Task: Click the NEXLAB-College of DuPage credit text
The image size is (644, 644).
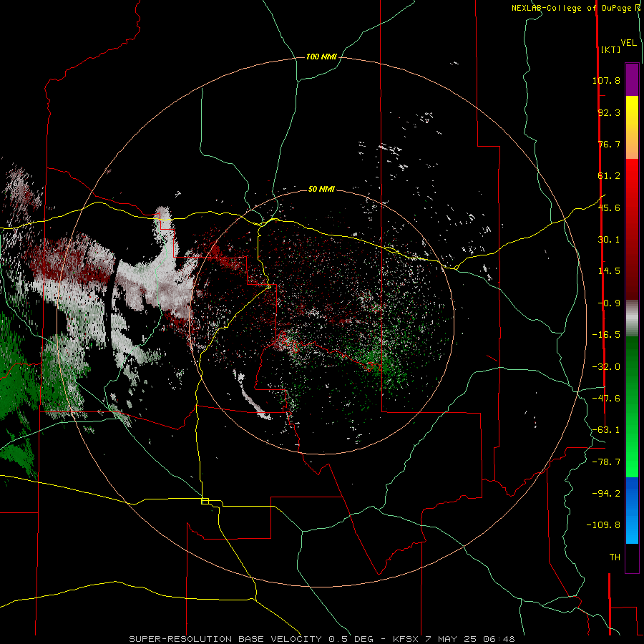Action: click(571, 8)
